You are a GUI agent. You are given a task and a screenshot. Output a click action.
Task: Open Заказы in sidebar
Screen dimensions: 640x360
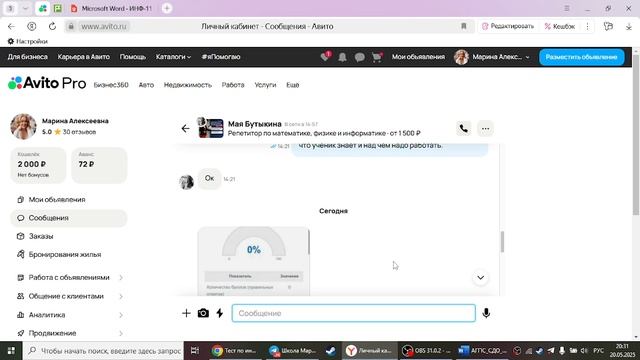(41, 236)
